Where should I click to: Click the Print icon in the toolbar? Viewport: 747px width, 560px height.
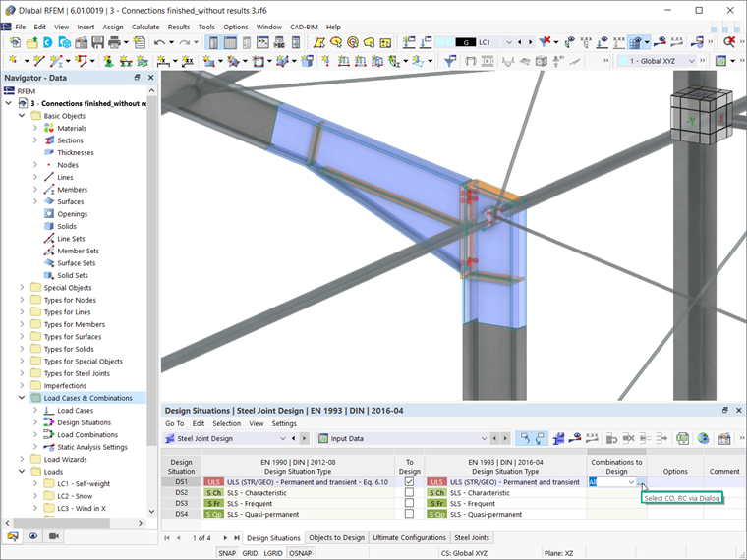[114, 43]
